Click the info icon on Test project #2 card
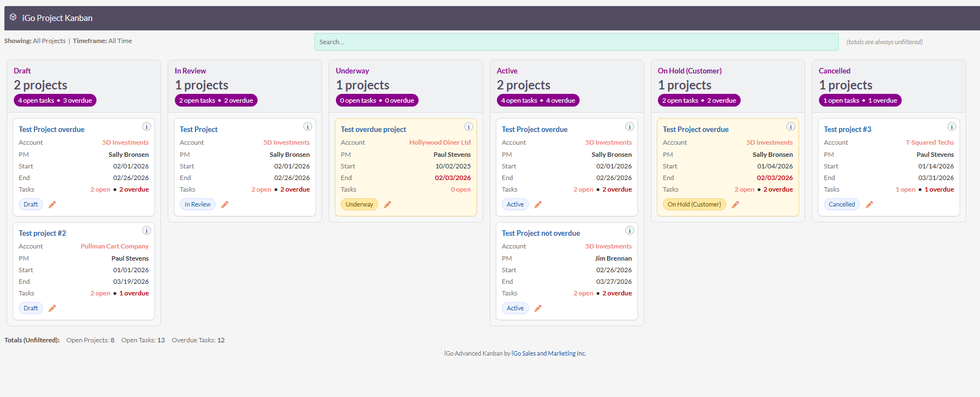 (147, 230)
